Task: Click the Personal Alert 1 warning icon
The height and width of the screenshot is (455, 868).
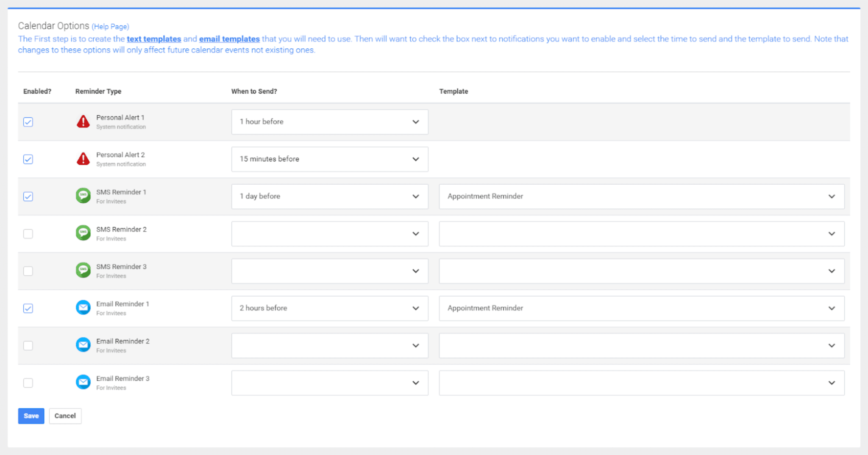Action: 83,121
